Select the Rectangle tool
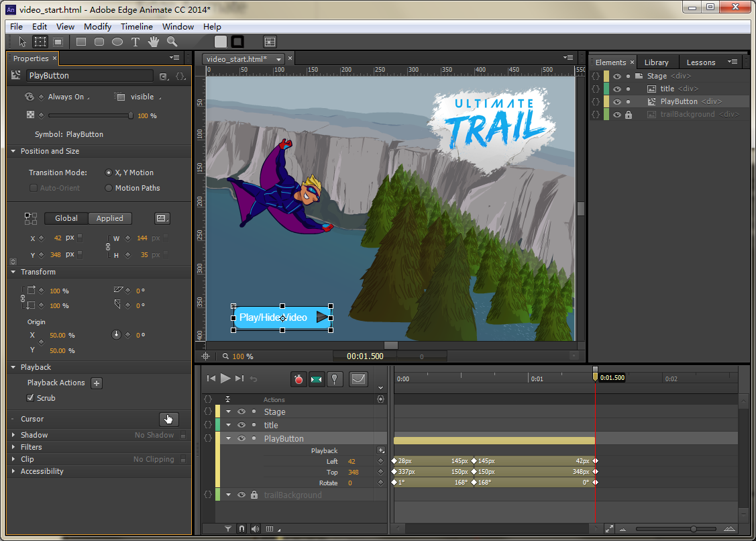Screen dimensions: 756x541 (x=81, y=42)
